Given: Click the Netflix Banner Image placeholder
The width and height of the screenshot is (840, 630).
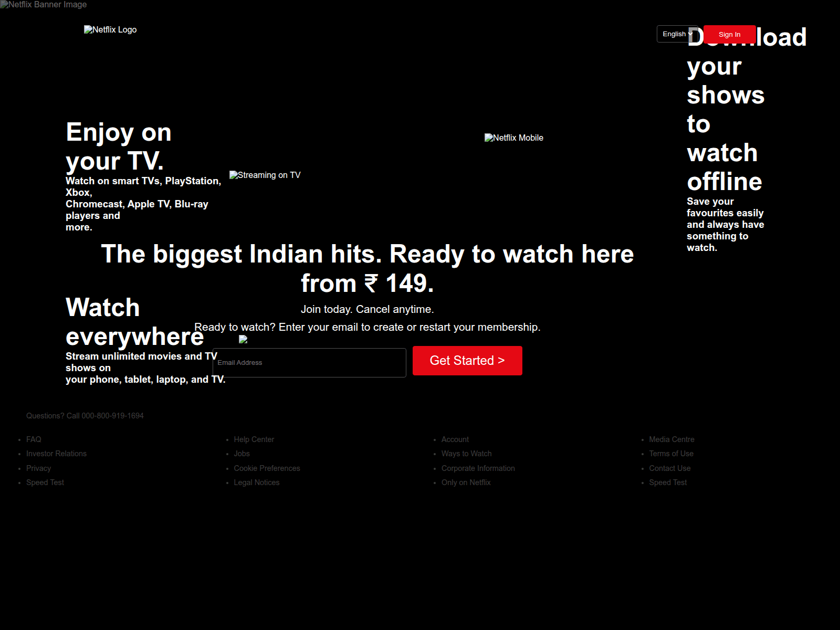Looking at the screenshot, I should coord(44,5).
